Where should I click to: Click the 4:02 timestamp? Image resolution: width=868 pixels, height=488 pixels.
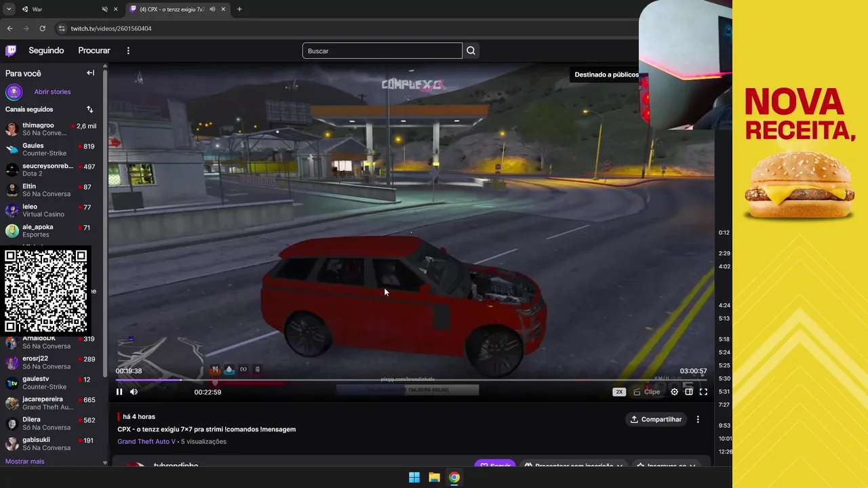(x=724, y=267)
